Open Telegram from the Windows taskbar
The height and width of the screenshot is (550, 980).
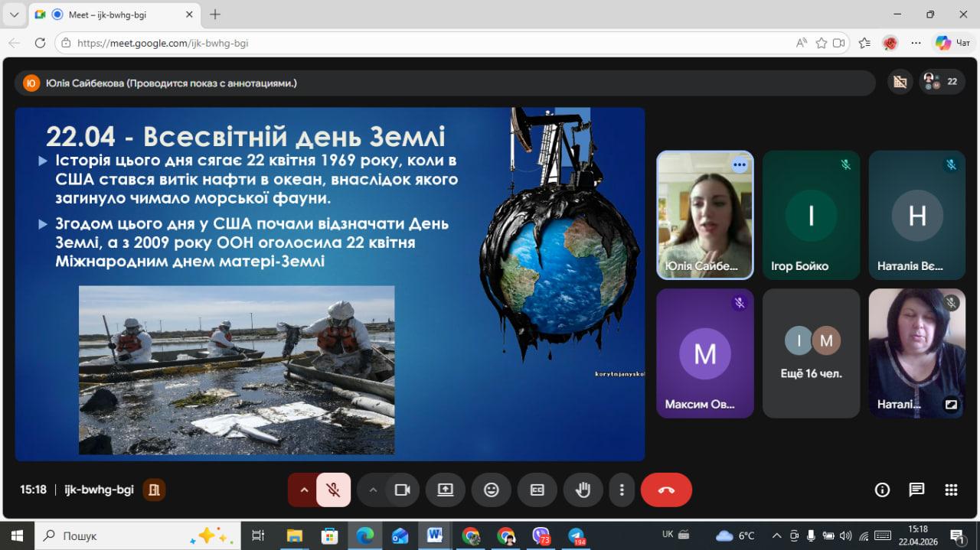(x=577, y=535)
